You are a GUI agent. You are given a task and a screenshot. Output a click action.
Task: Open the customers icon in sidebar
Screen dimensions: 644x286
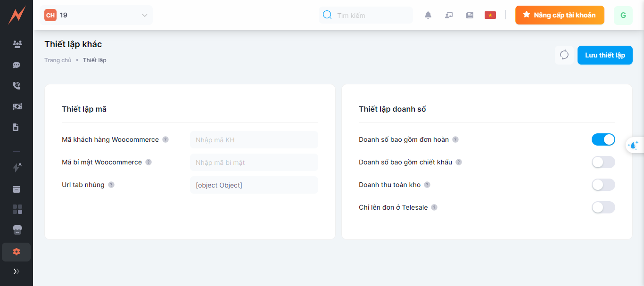click(x=17, y=44)
